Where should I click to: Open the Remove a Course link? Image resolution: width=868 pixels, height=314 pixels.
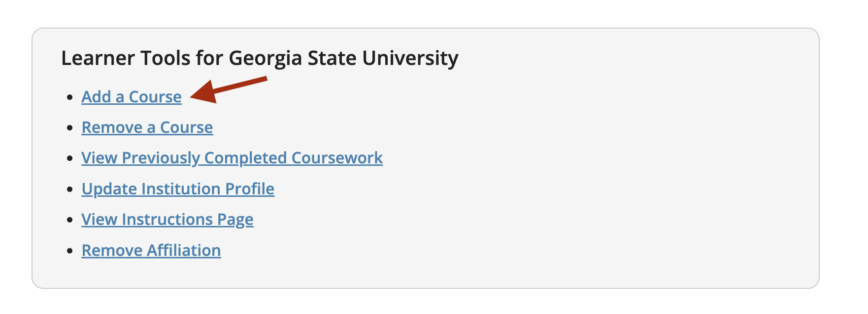[147, 127]
